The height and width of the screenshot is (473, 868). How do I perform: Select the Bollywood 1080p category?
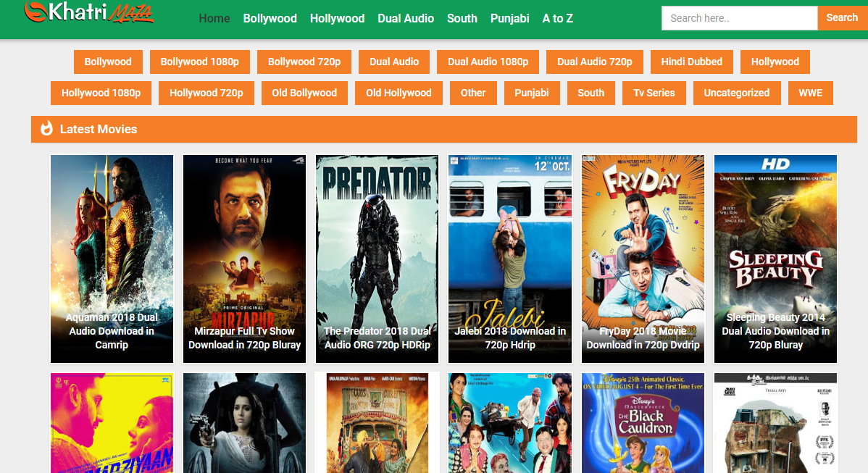click(200, 62)
